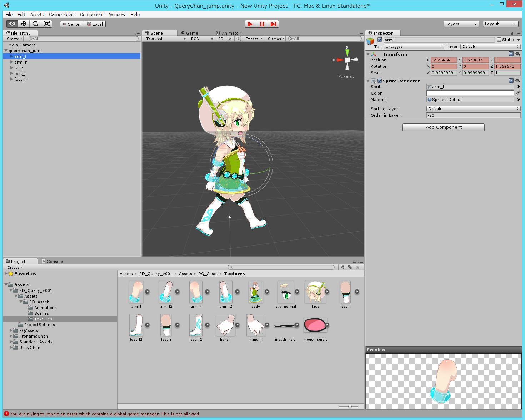The height and width of the screenshot is (420, 525).
Task: Disable the Sprite Renderer component checkbox
Action: tap(380, 81)
